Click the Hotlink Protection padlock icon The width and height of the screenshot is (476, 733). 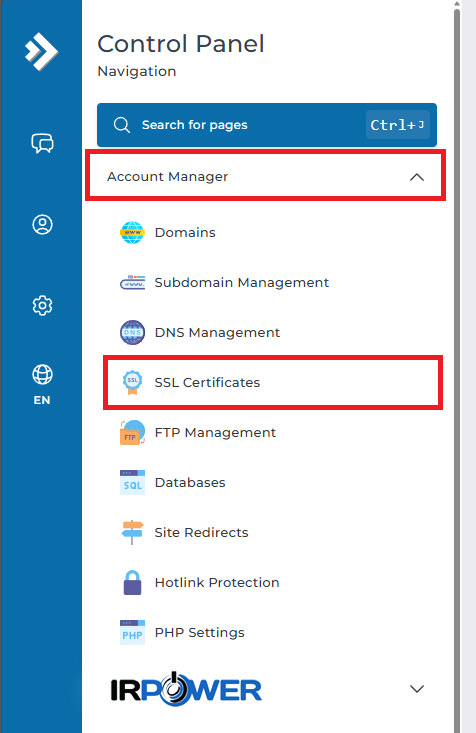tap(132, 582)
